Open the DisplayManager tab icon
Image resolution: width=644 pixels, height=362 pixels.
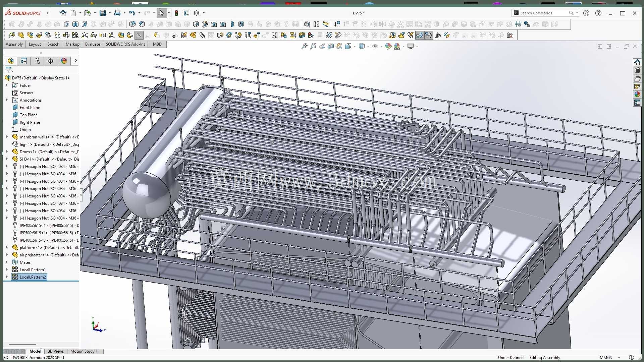pos(64,61)
